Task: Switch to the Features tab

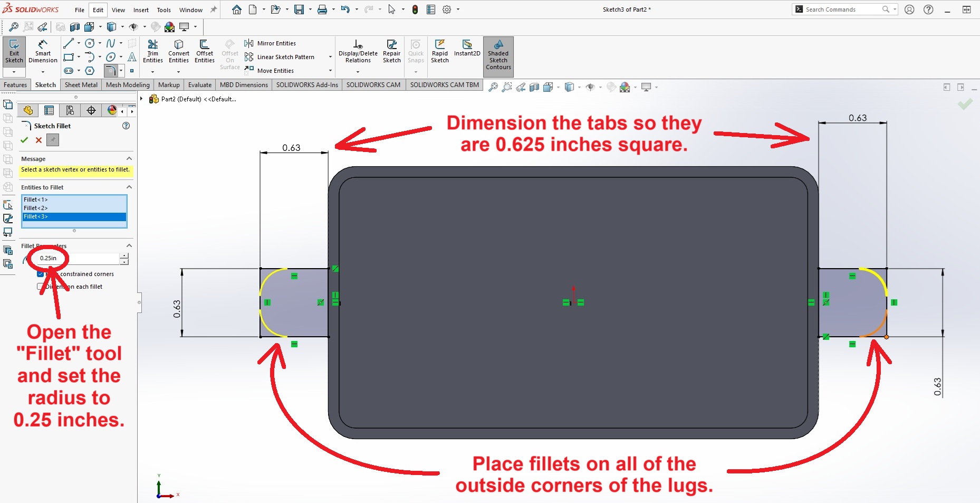Action: [15, 85]
